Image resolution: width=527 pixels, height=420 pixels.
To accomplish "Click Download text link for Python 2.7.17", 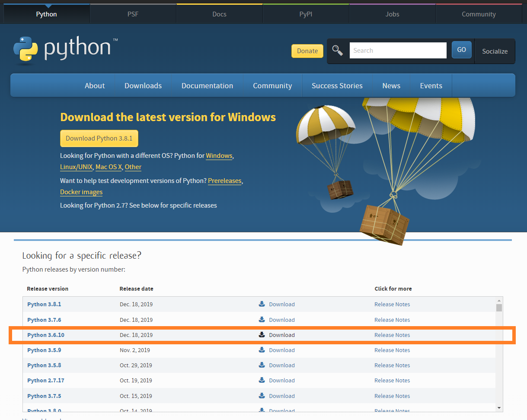I will point(282,380).
